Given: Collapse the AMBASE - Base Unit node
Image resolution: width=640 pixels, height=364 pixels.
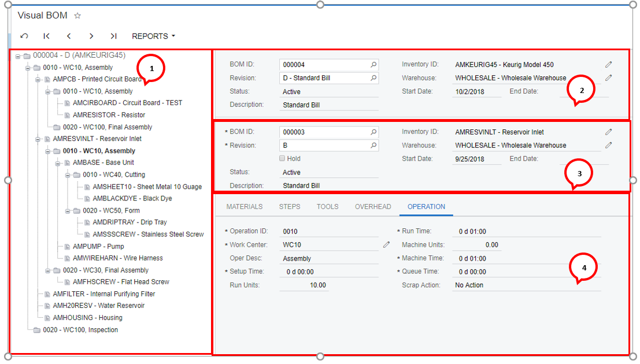Looking at the screenshot, I should coord(58,163).
